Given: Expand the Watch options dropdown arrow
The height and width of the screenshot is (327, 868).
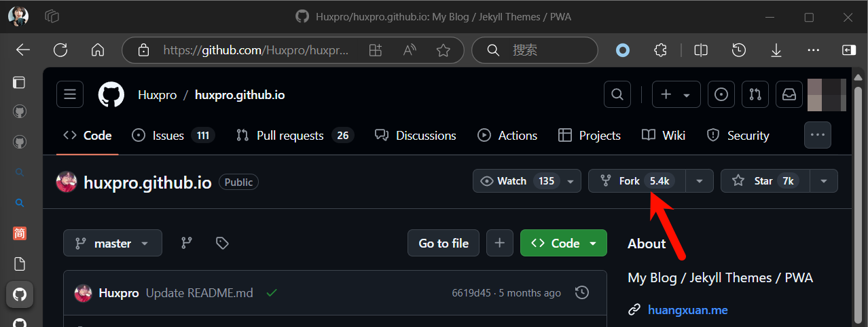Looking at the screenshot, I should [x=571, y=181].
